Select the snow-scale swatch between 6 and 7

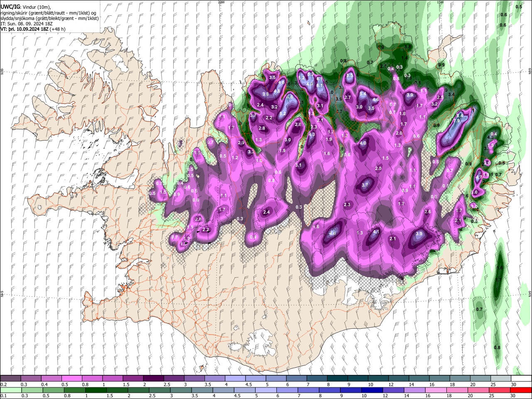click(296, 379)
